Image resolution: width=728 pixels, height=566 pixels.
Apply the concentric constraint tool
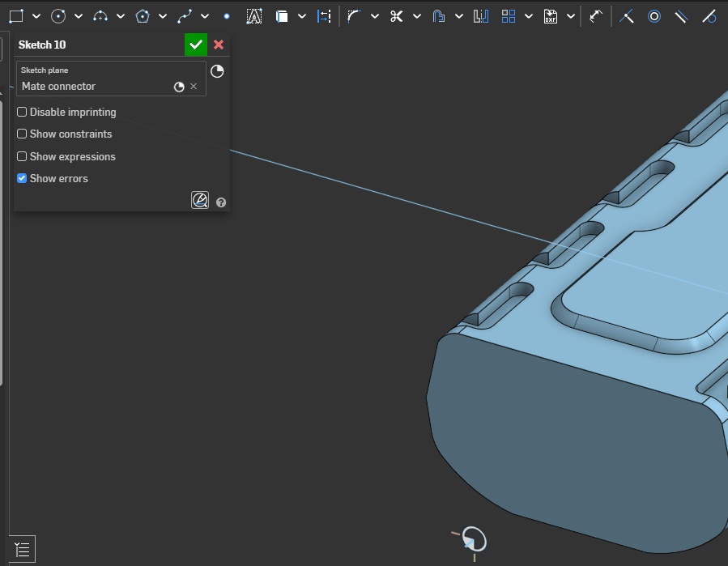pyautogui.click(x=654, y=16)
